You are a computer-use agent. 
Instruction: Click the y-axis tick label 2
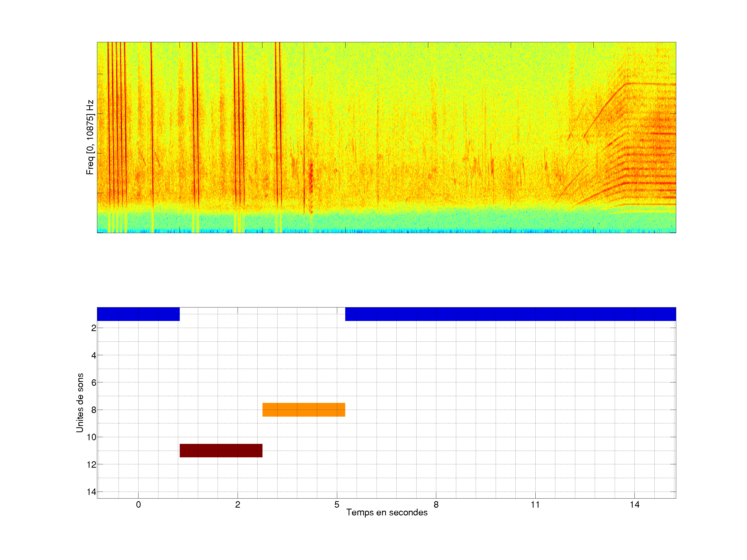click(94, 328)
